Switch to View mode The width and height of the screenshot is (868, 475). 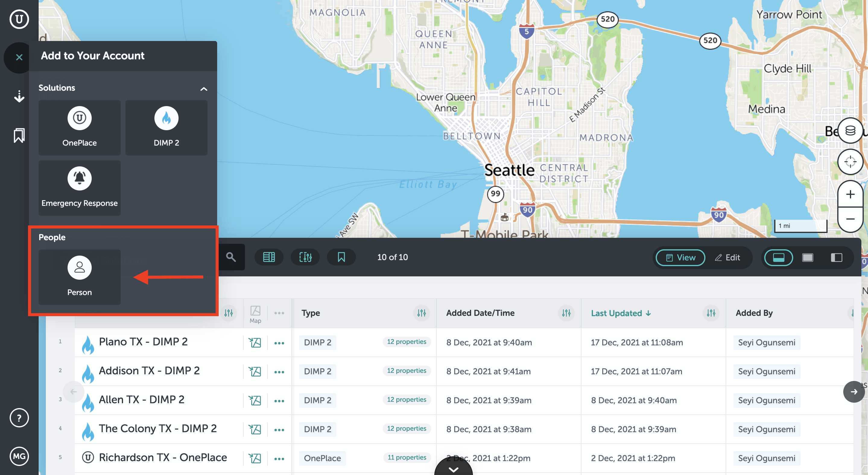[680, 257]
